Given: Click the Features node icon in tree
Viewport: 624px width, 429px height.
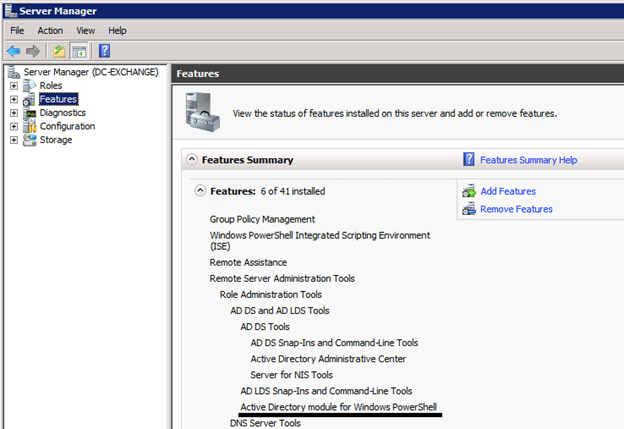Looking at the screenshot, I should tap(29, 99).
